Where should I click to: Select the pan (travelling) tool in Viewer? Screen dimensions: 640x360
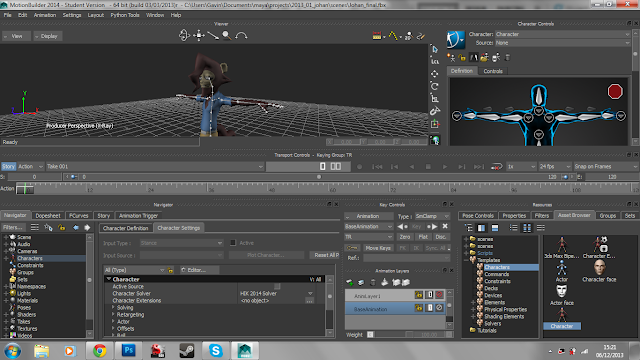pyautogui.click(x=199, y=36)
